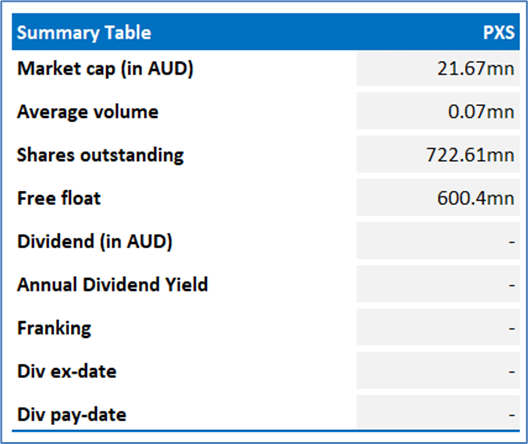The height and width of the screenshot is (444, 528).
Task: Click the Free float label
Action: [59, 198]
